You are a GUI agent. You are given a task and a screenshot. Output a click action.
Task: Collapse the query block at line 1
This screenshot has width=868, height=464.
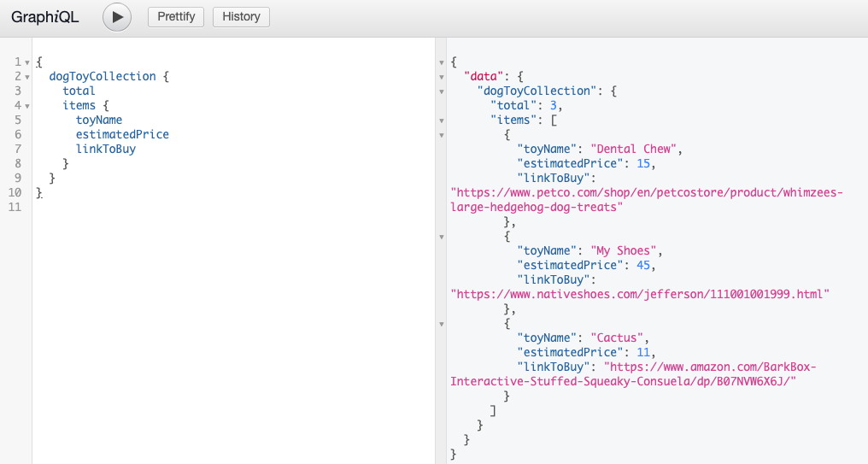[x=27, y=62]
